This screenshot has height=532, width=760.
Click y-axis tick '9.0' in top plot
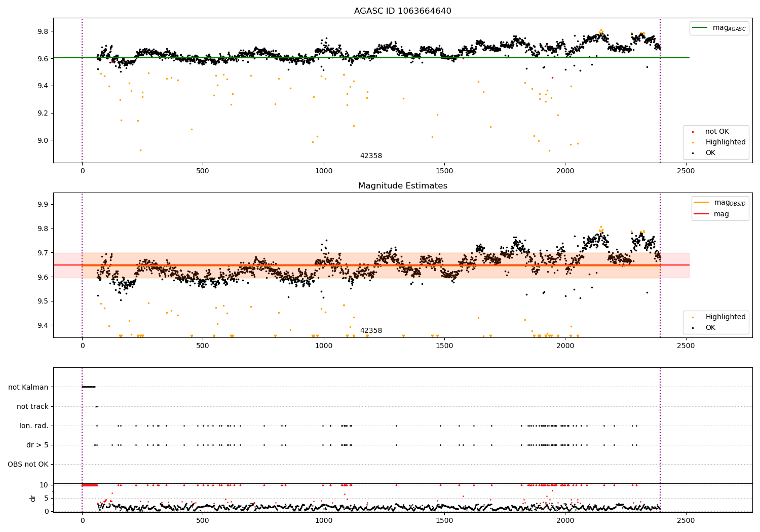click(43, 140)
